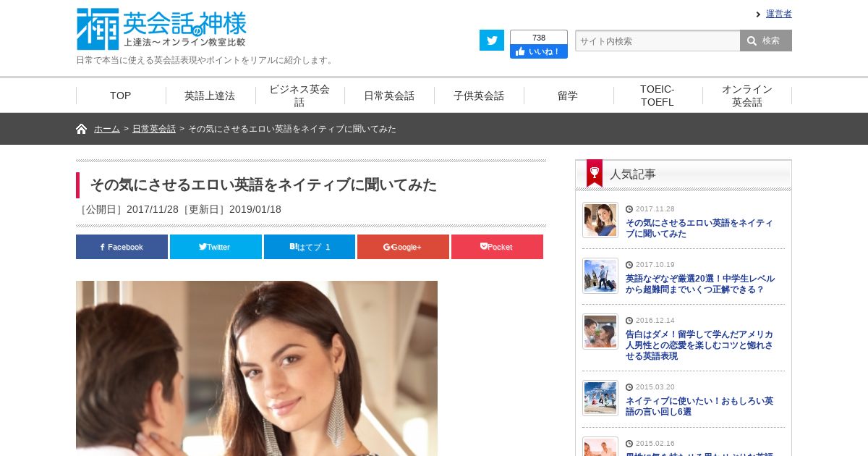Click the site tagline under the logo
The width and height of the screenshot is (868, 456).
(x=206, y=60)
